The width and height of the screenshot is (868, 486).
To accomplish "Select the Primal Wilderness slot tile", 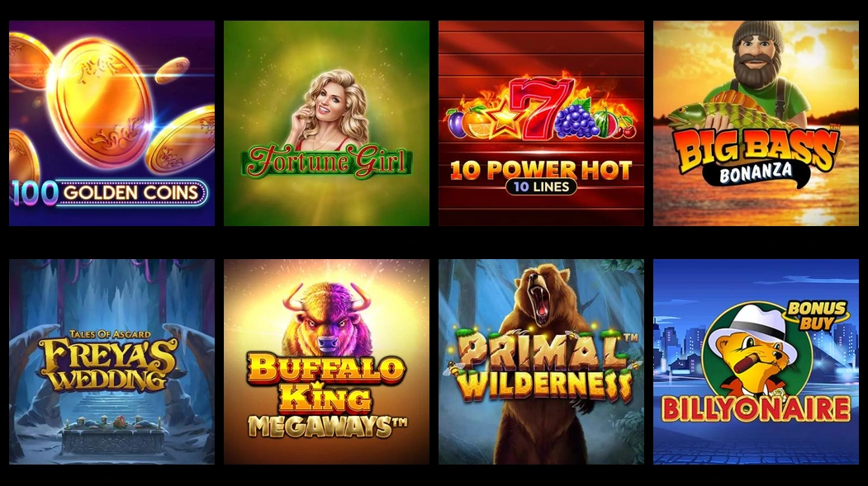I will coord(542,361).
